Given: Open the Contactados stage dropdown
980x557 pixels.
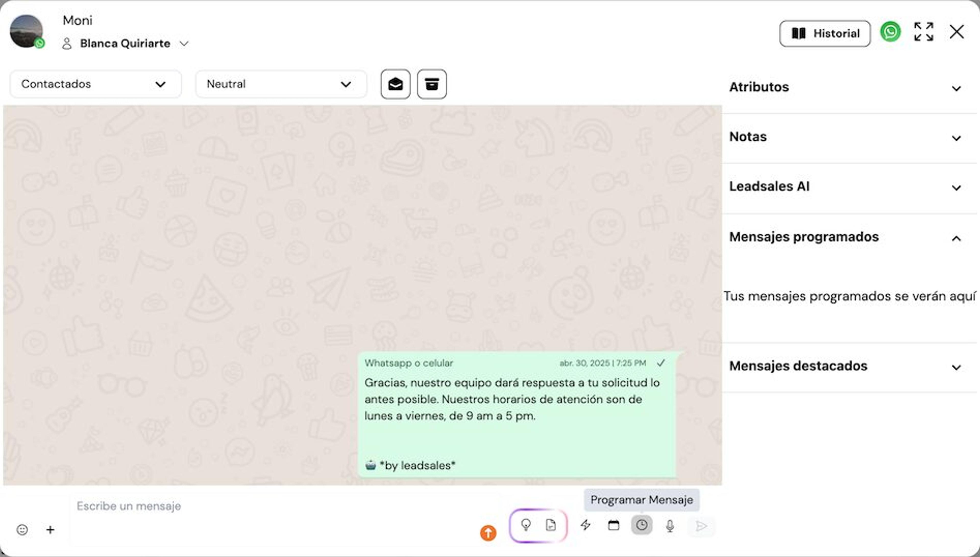Looking at the screenshot, I should [x=96, y=84].
